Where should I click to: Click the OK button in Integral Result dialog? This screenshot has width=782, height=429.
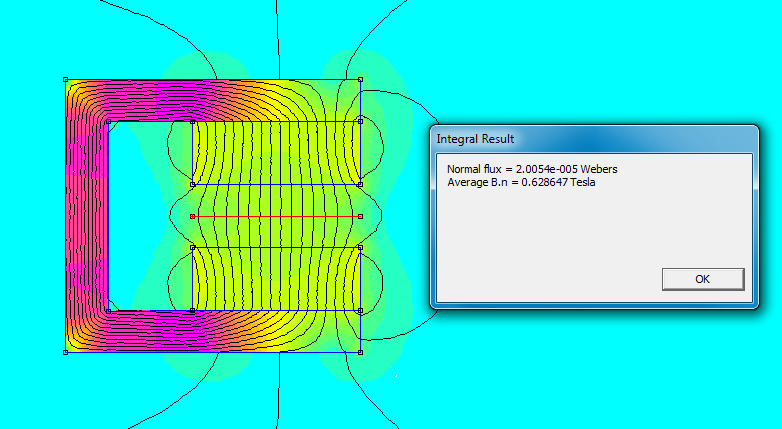click(x=703, y=280)
